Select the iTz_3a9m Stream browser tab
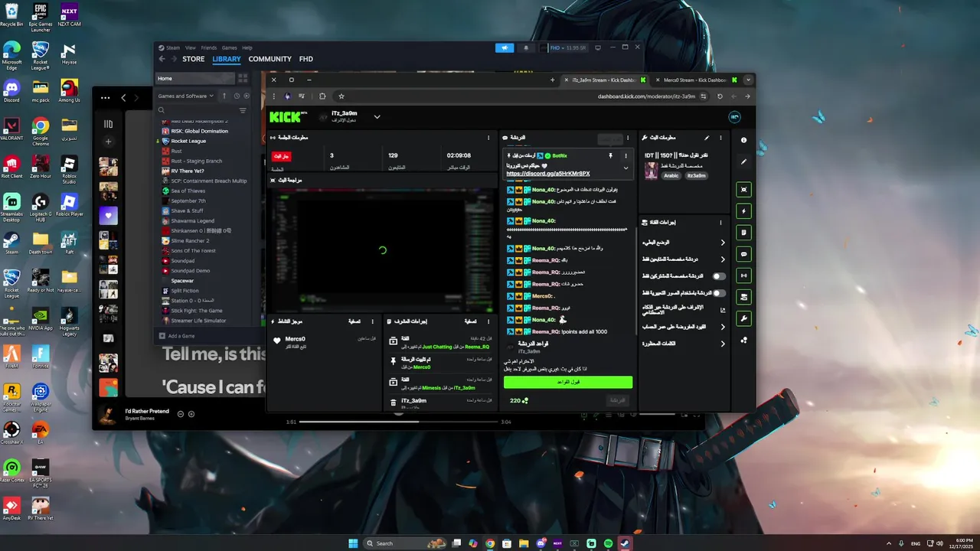980x551 pixels. tap(604, 80)
